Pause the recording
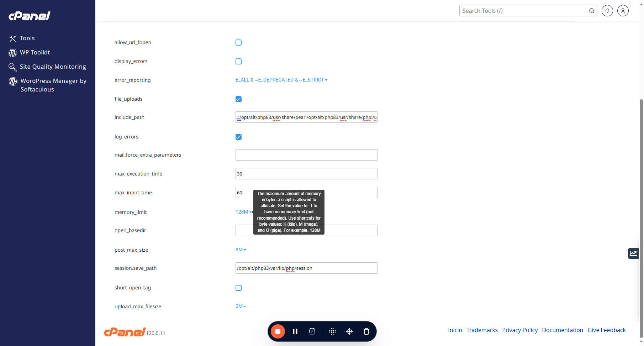Screen dimensions: 644x346 pos(295,331)
